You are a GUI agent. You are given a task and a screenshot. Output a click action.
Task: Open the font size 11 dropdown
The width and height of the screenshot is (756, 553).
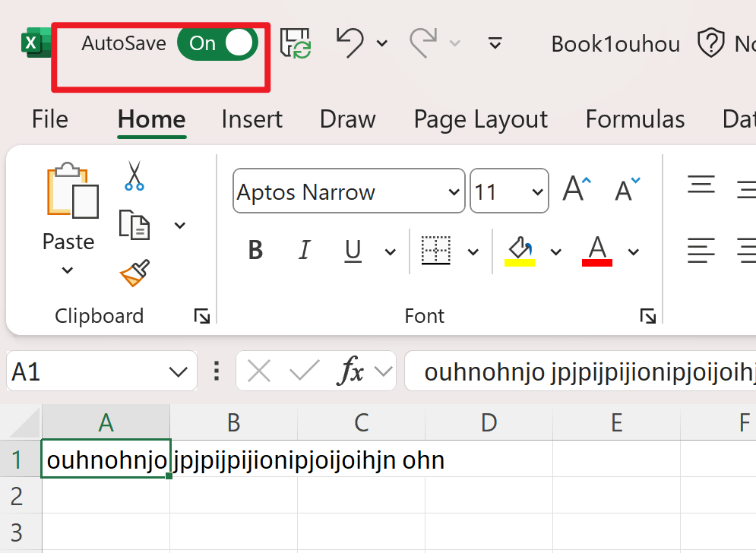tap(537, 192)
